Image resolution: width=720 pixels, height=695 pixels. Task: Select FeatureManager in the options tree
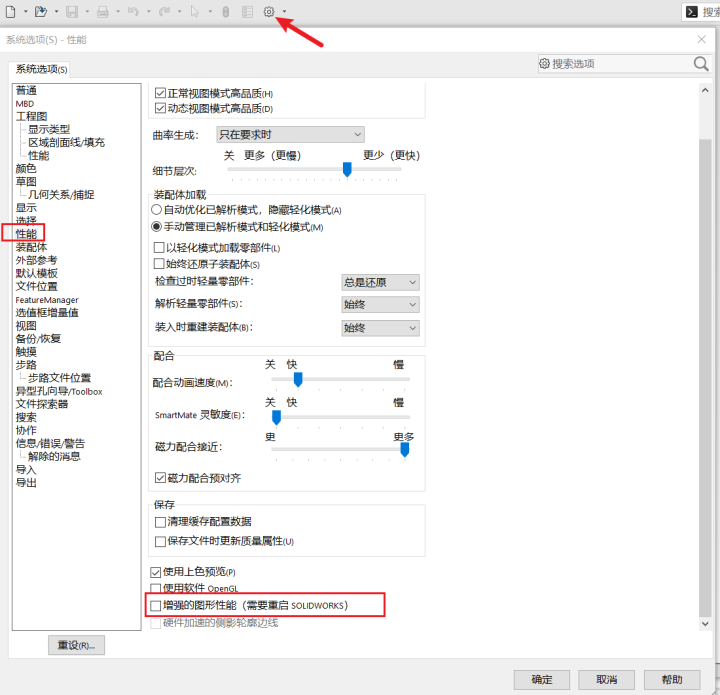[x=47, y=300]
